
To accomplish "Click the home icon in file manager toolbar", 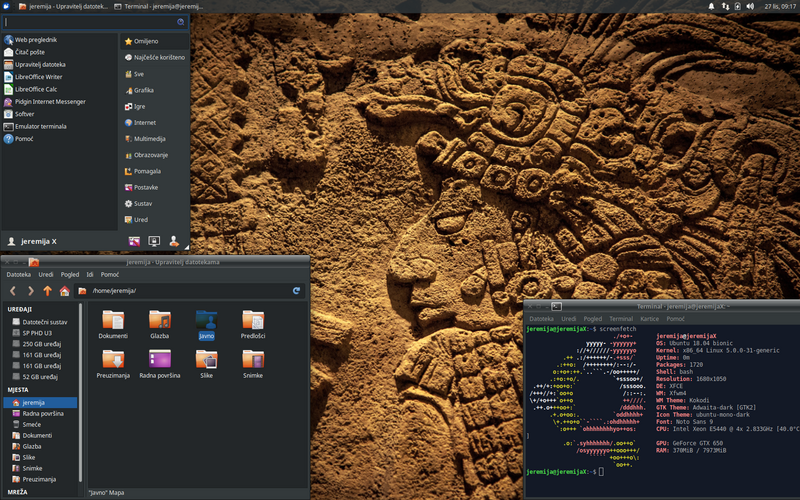I will pyautogui.click(x=64, y=291).
